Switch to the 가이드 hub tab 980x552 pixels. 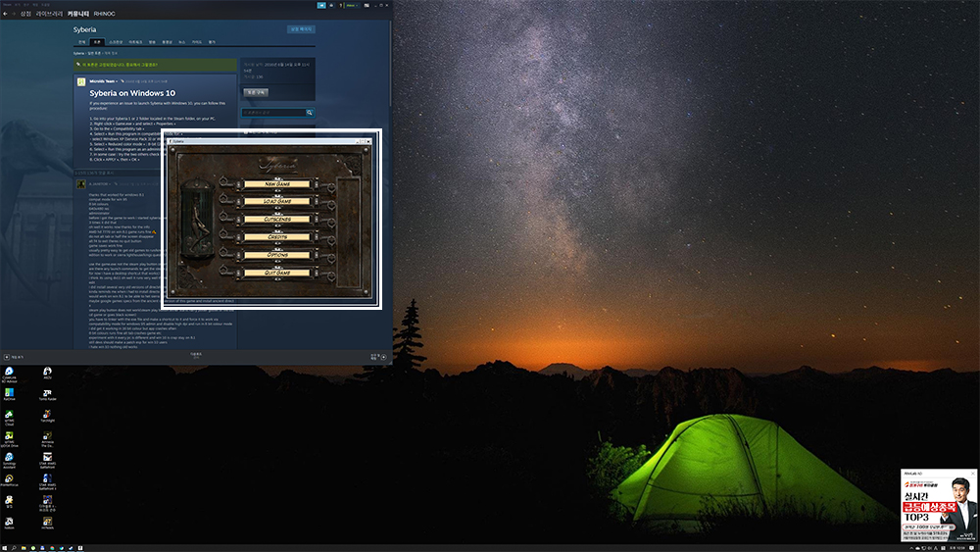coord(197,42)
